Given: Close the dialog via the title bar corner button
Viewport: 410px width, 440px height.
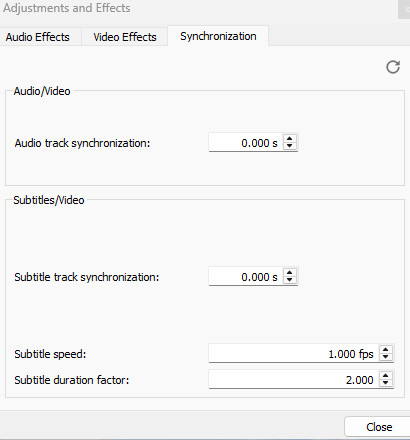Looking at the screenshot, I should pyautogui.click(x=404, y=9).
